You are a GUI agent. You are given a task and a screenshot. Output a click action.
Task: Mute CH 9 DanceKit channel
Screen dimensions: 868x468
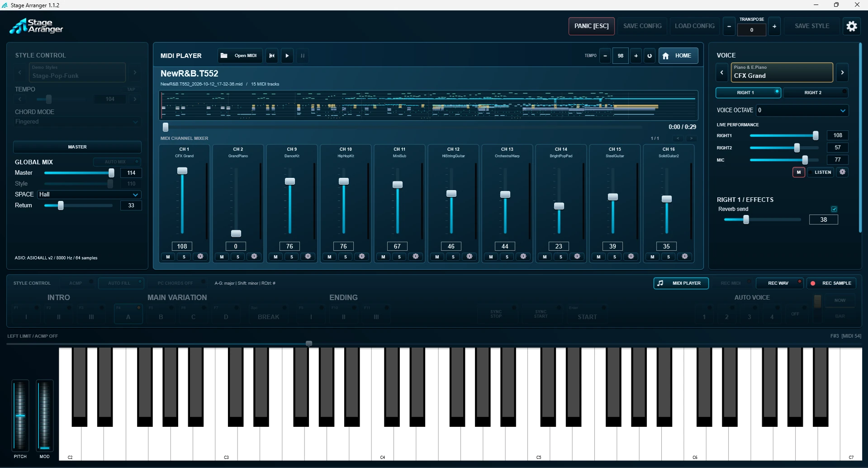pos(275,257)
